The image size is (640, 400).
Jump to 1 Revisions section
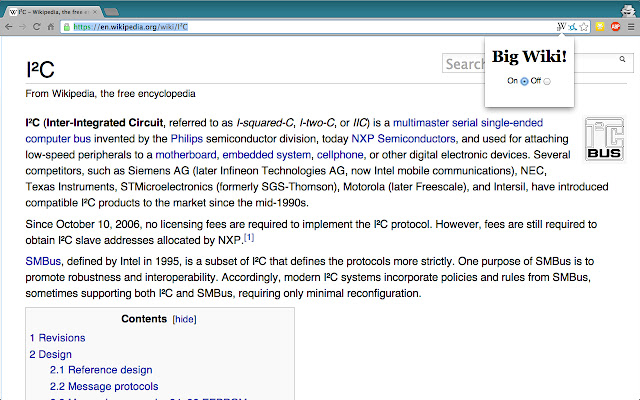click(58, 338)
